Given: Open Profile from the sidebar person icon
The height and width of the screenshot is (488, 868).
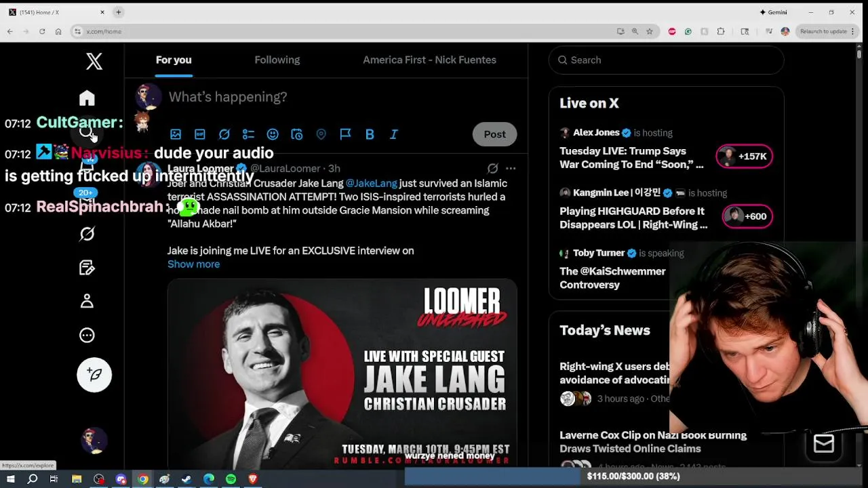Looking at the screenshot, I should pyautogui.click(x=87, y=301).
